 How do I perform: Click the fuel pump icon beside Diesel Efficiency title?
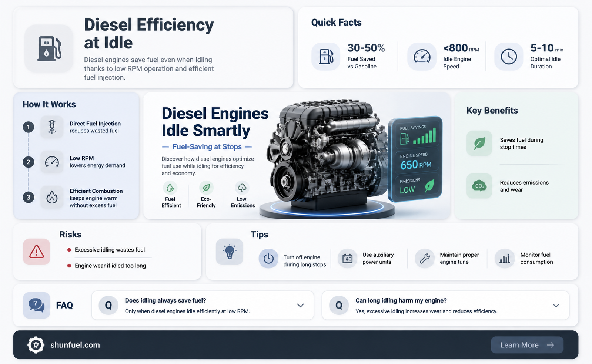(49, 48)
